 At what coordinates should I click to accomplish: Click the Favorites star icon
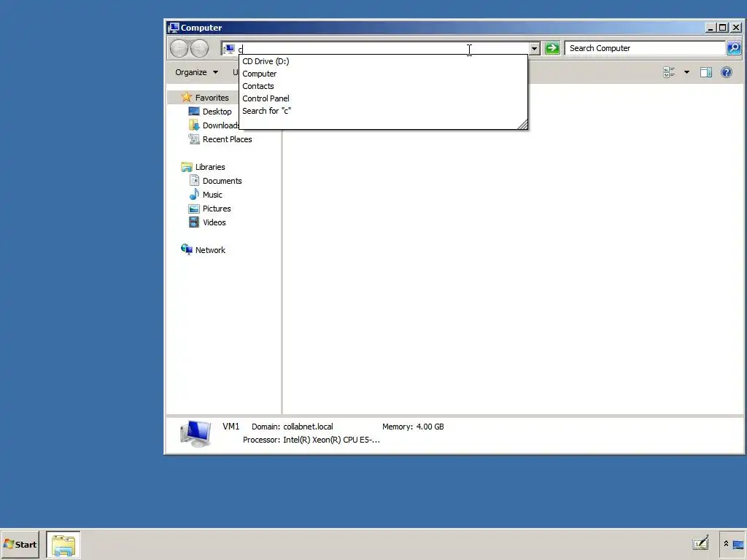click(x=186, y=97)
